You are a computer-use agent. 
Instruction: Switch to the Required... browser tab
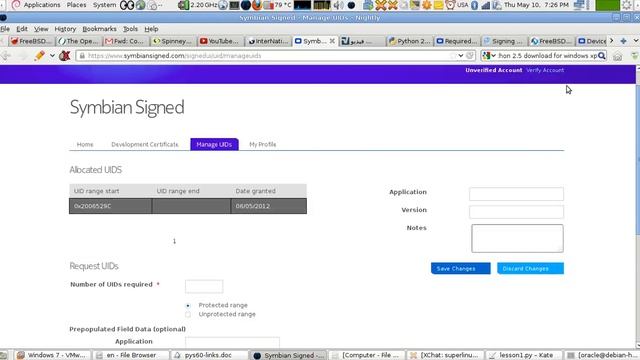[456, 41]
